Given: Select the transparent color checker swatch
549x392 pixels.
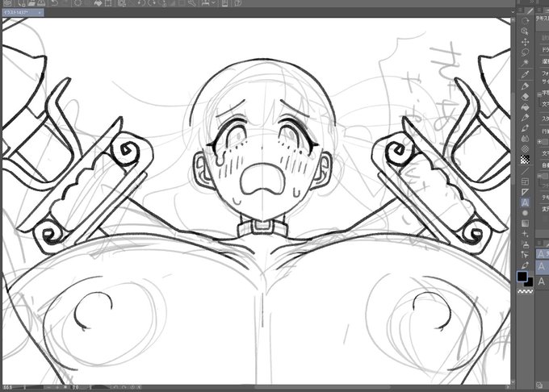Looking at the screenshot, I should click(526, 291).
